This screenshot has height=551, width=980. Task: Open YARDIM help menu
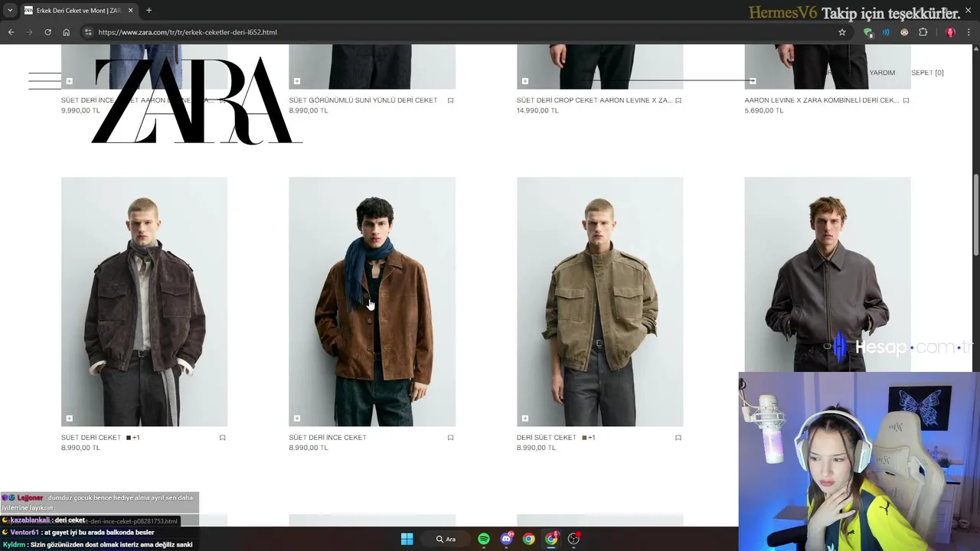pos(882,73)
